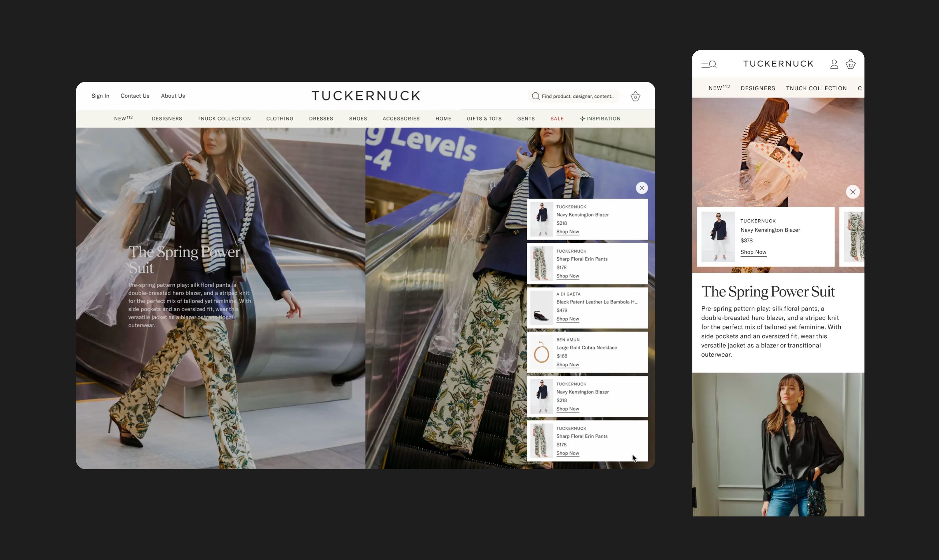
Task: Close the product overlay popup
Action: 641,187
